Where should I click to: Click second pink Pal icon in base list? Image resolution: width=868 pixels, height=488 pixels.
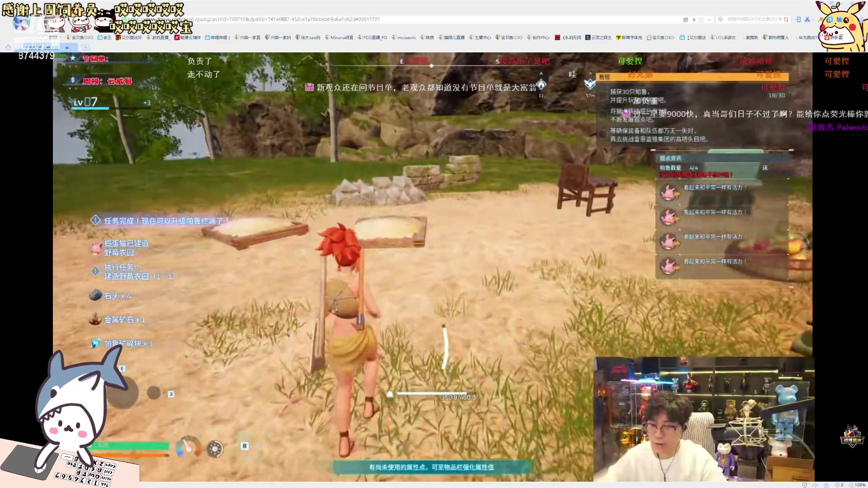(x=670, y=217)
